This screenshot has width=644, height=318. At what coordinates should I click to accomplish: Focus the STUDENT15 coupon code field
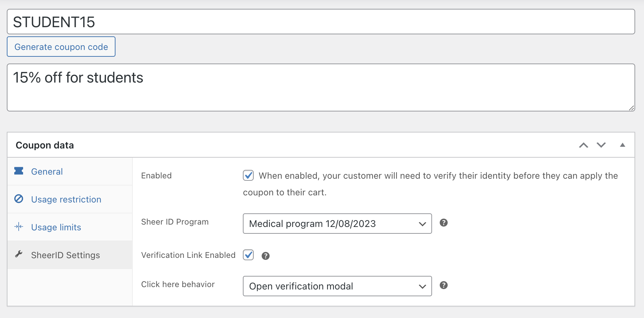pyautogui.click(x=321, y=22)
